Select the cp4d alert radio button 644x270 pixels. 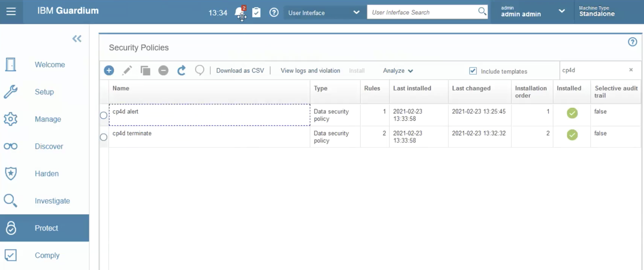click(103, 115)
